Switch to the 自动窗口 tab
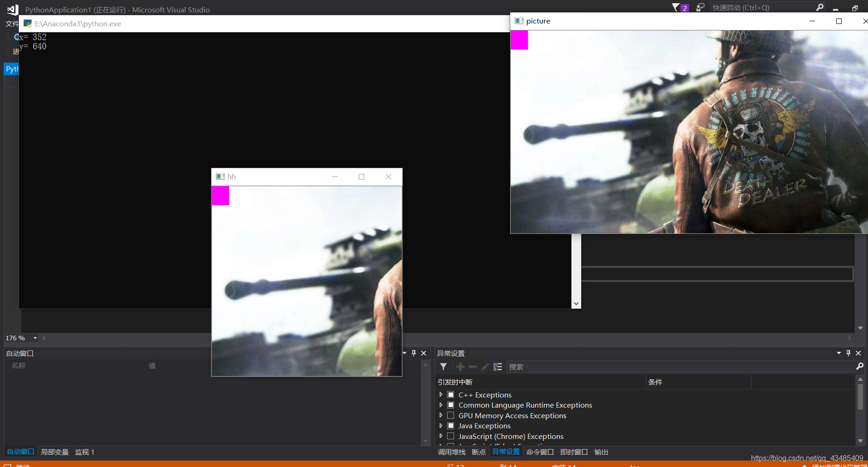 pos(21,452)
